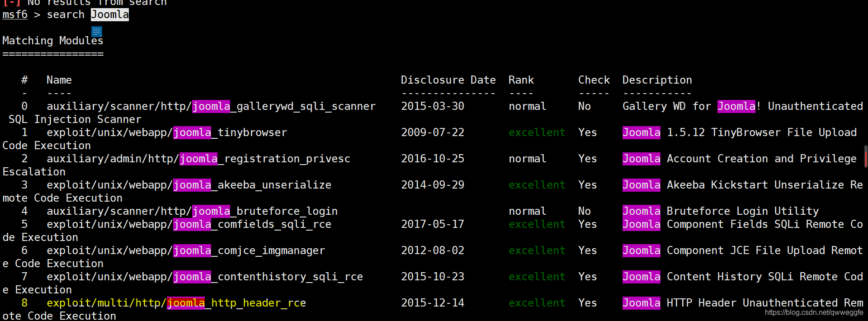The width and height of the screenshot is (868, 321).
Task: Click description Joomla Content History SQLi
Action: (x=708, y=277)
